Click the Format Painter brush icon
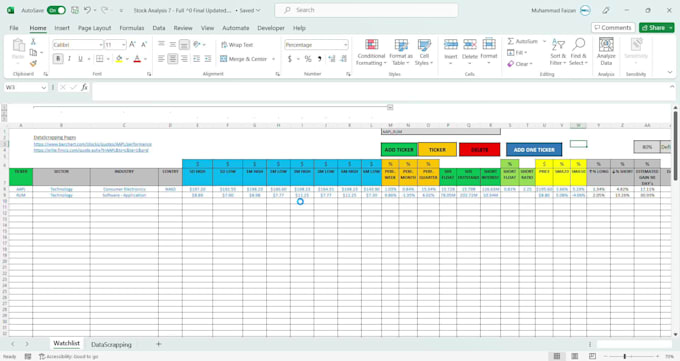Image resolution: width=680 pixels, height=361 pixels. [x=33, y=63]
